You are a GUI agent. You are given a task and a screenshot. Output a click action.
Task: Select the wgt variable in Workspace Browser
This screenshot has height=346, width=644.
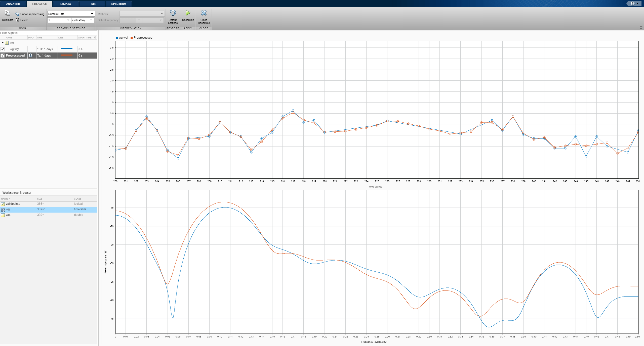[x=8, y=215]
